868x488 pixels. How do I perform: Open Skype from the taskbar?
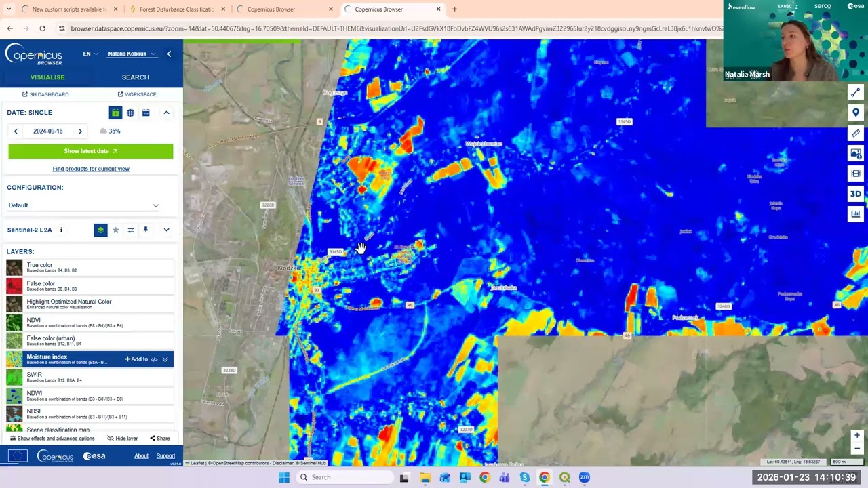click(524, 477)
